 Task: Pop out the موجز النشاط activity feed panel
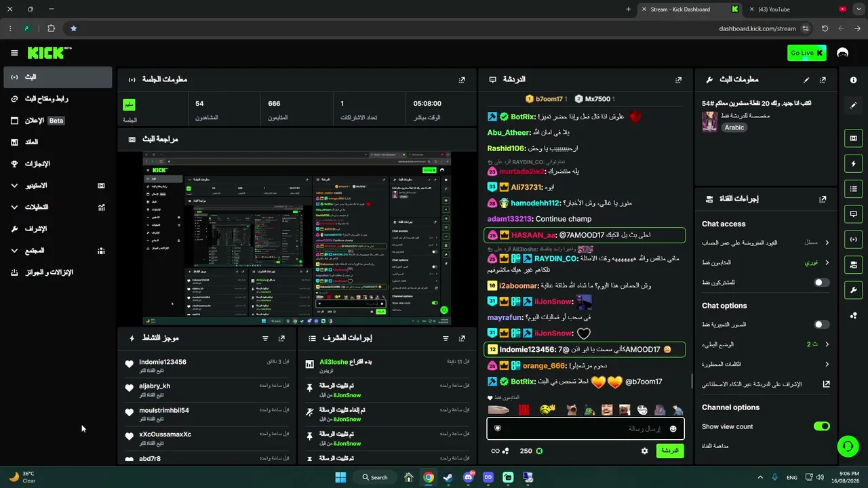[281, 338]
